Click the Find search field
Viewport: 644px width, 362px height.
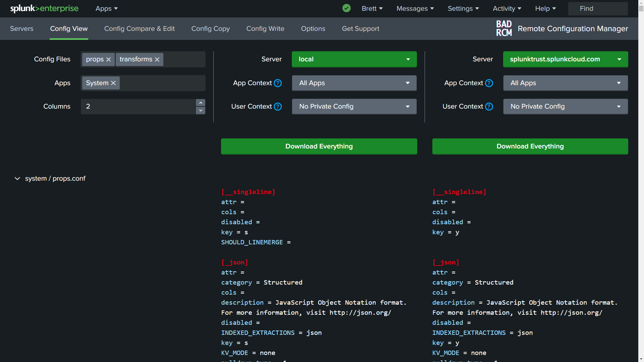pos(598,8)
